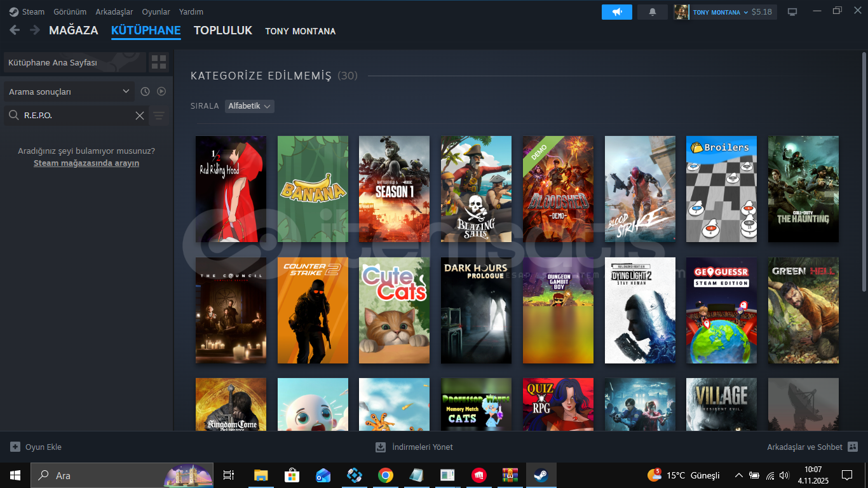The height and width of the screenshot is (488, 868).
Task: Clear the R.E.P.O. search text
Action: [140, 116]
